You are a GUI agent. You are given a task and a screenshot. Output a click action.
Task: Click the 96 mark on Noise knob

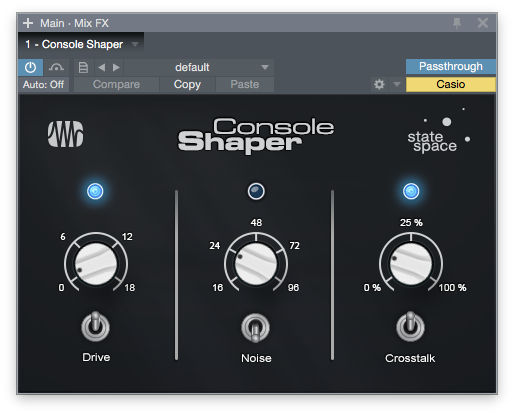pyautogui.click(x=293, y=287)
